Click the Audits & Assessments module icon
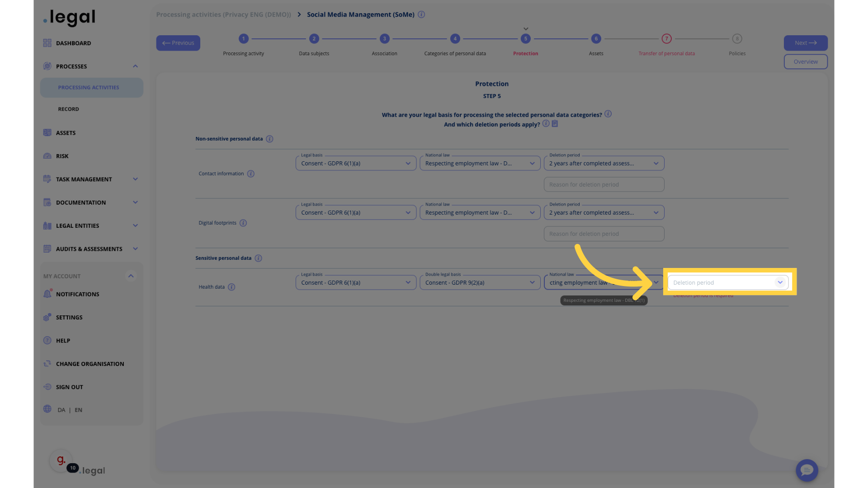The image size is (868, 488). click(x=47, y=249)
